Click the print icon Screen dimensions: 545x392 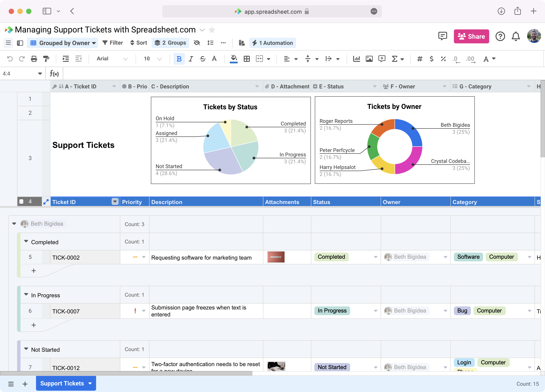[34, 59]
